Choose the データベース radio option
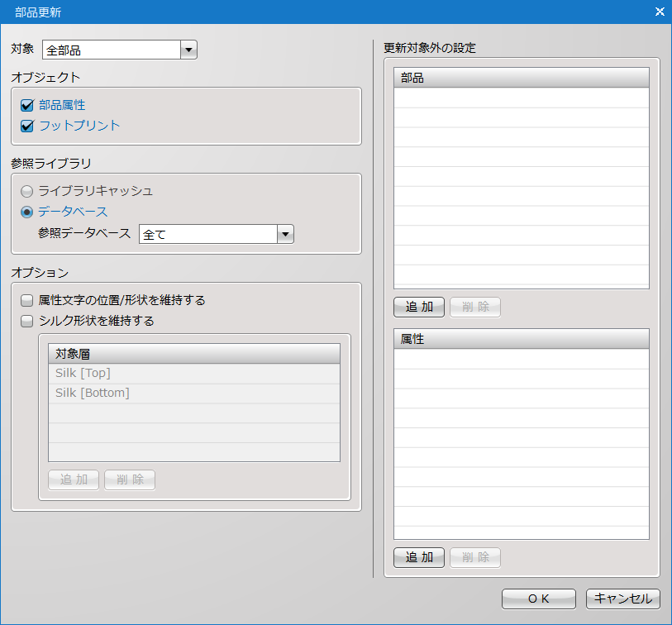 [27, 212]
